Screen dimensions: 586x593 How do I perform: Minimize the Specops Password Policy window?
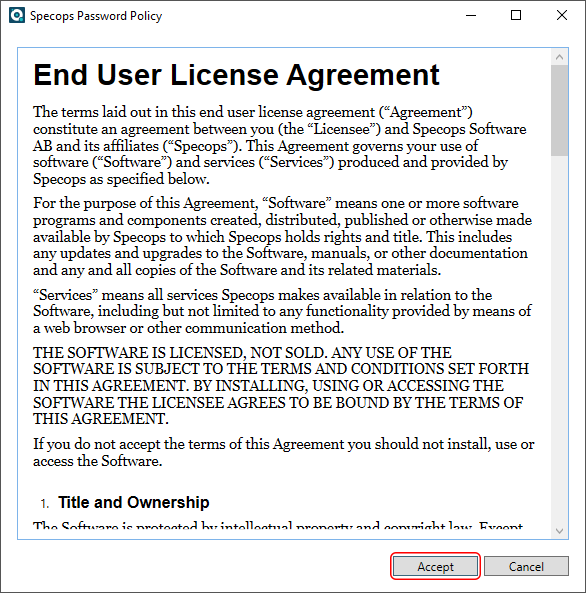471,16
